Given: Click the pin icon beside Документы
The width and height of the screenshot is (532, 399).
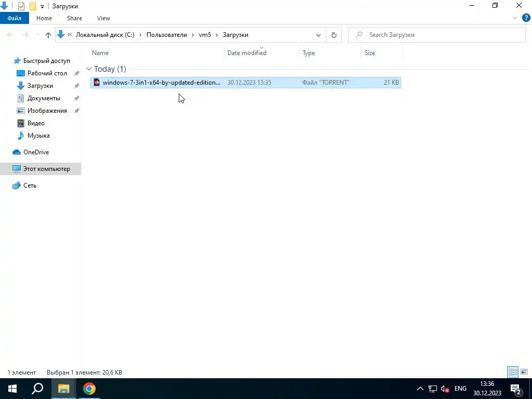Looking at the screenshot, I should [x=77, y=98].
